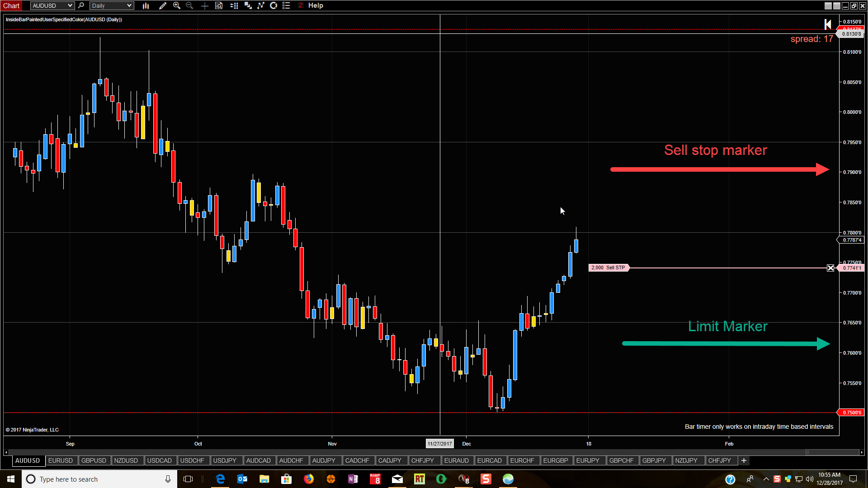The height and width of the screenshot is (488, 868).
Task: Open Firefox from the taskbar
Action: coord(309,479)
